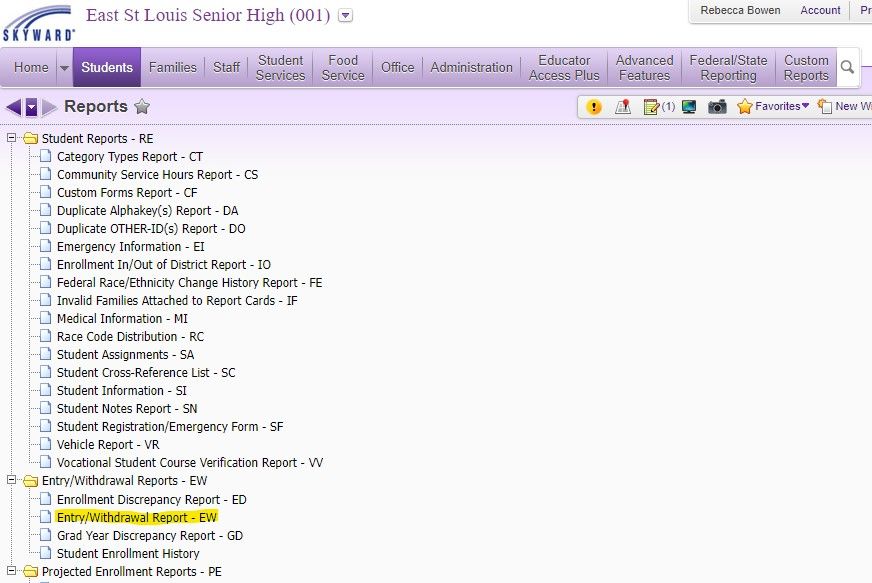Click the forward arrow navigation icon
Viewport: 872px width, 583px height.
(50, 107)
